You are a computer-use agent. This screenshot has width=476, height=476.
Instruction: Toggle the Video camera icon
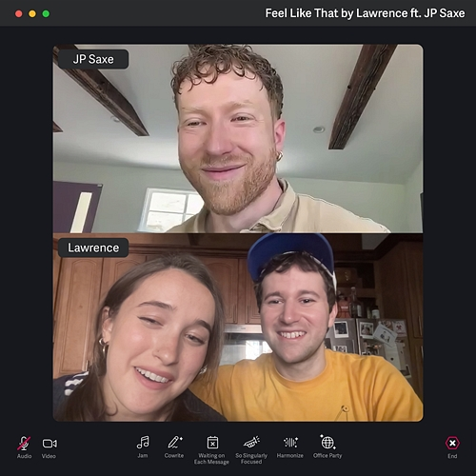50,444
